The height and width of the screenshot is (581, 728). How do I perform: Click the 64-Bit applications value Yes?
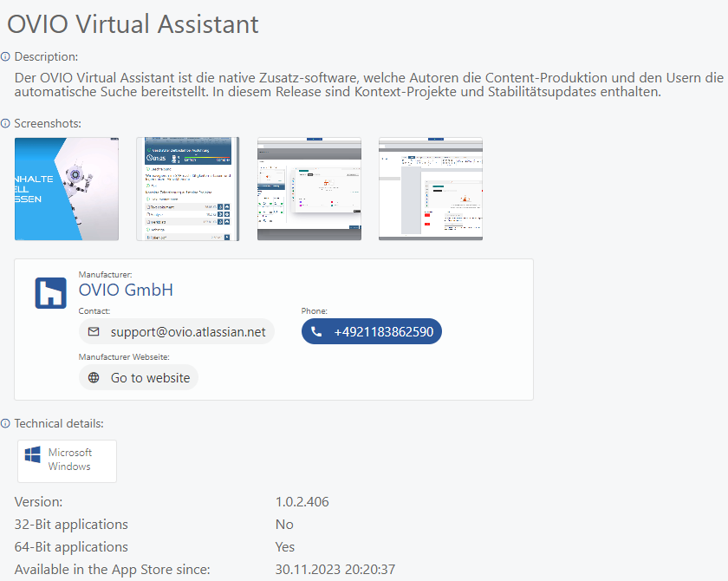pyautogui.click(x=284, y=547)
